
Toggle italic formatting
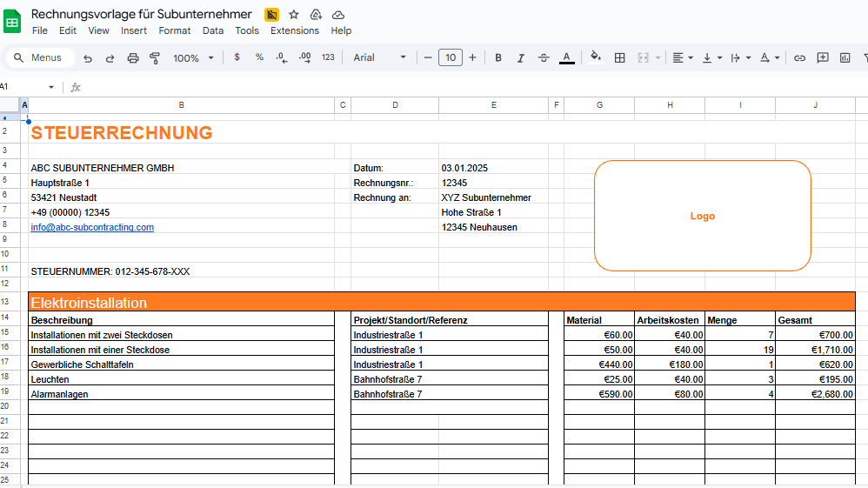point(521,57)
